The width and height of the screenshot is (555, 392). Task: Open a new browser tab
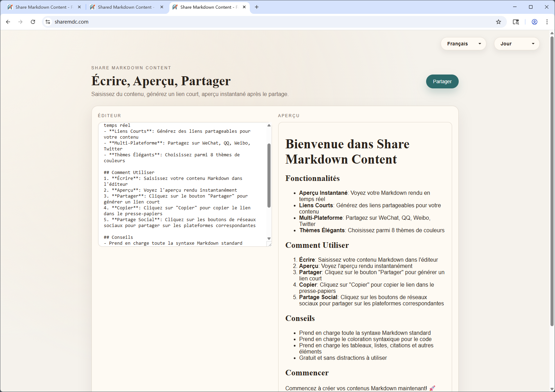tap(257, 7)
